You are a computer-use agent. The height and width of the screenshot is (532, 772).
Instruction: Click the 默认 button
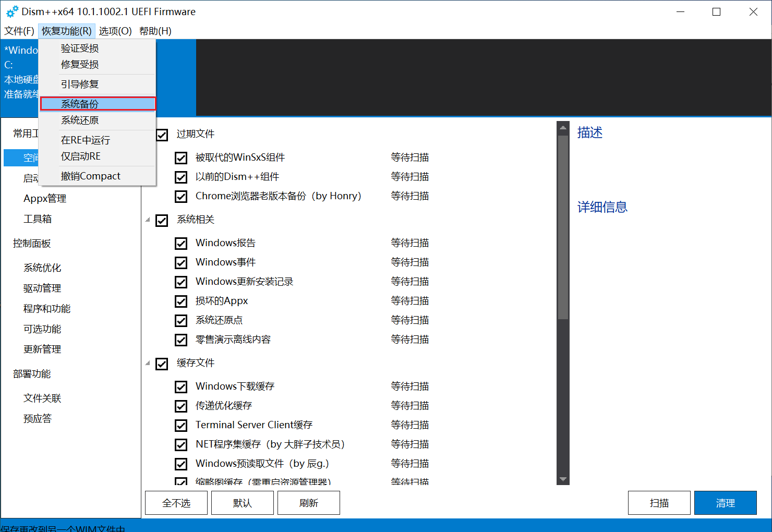click(x=243, y=503)
